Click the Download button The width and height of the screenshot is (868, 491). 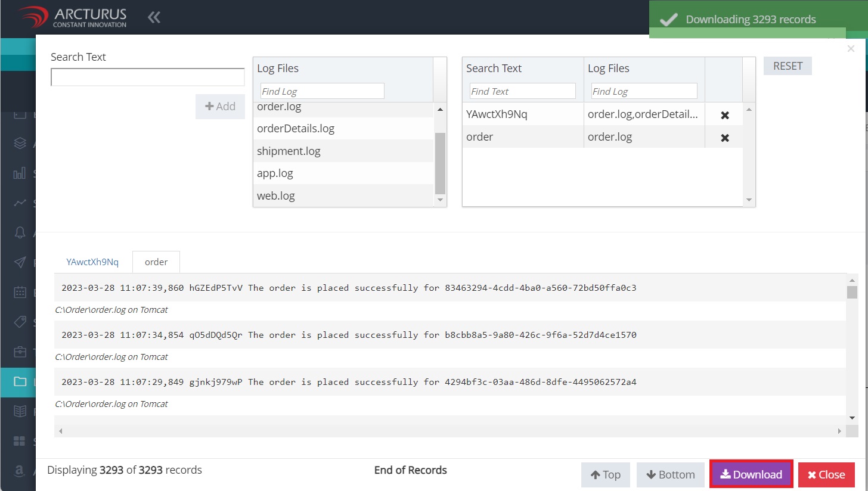(751, 475)
